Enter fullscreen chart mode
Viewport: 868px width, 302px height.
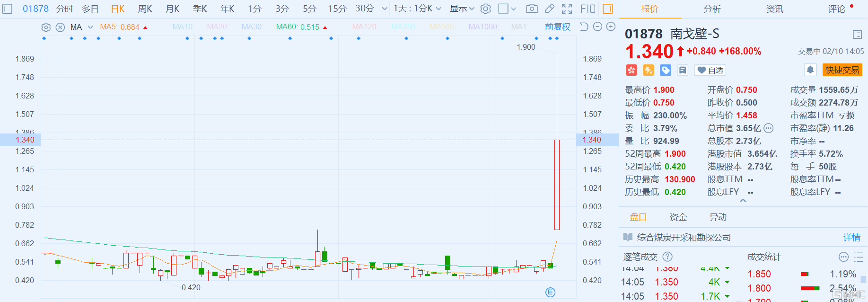click(x=567, y=9)
